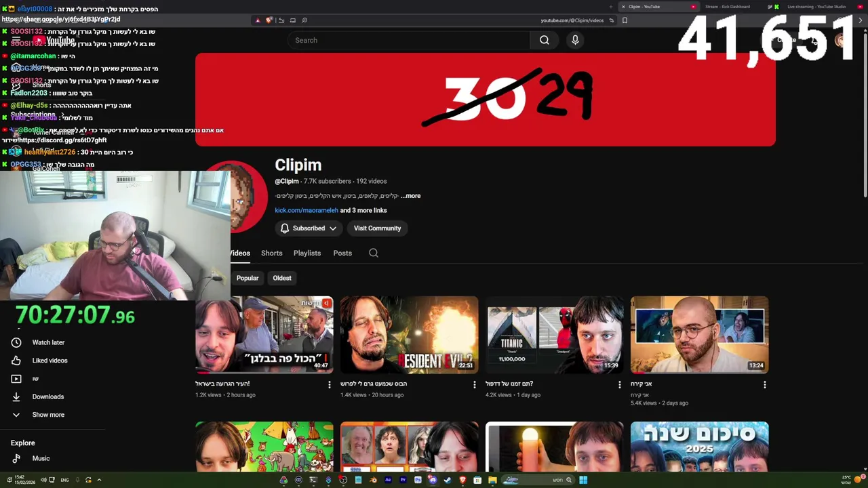The height and width of the screenshot is (488, 868).
Task: Expand channel description with ...more
Action: 410,196
